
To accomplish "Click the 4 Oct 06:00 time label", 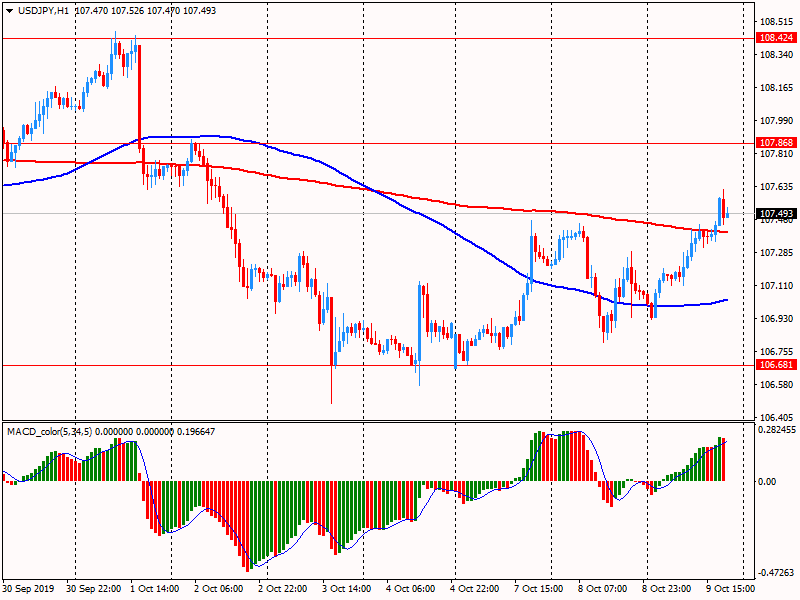I will [411, 589].
